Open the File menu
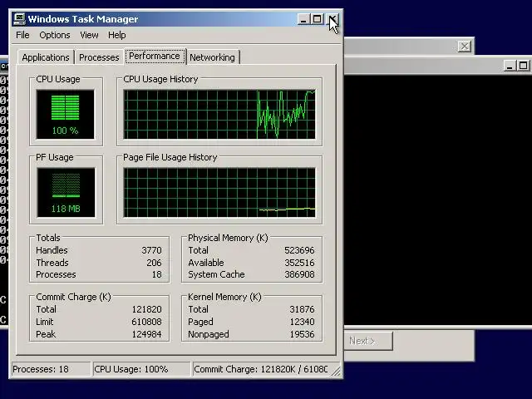Viewport: 532px width, 399px height. click(22, 35)
